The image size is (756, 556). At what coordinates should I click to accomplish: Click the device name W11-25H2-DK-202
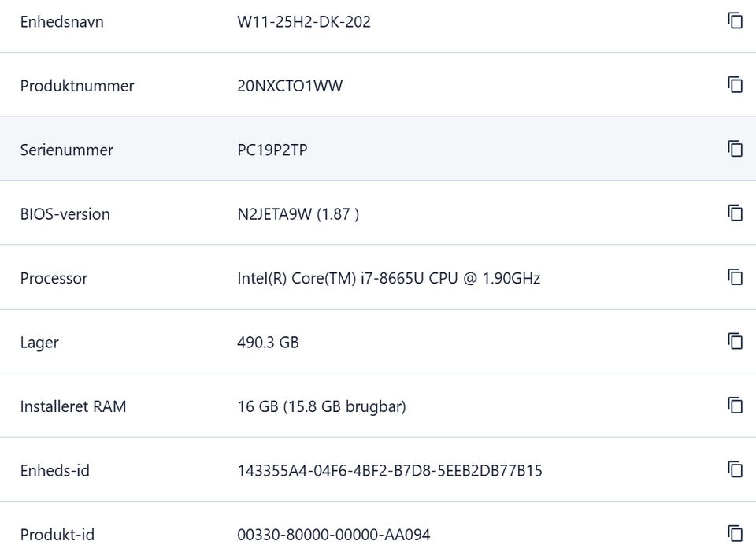(x=304, y=22)
